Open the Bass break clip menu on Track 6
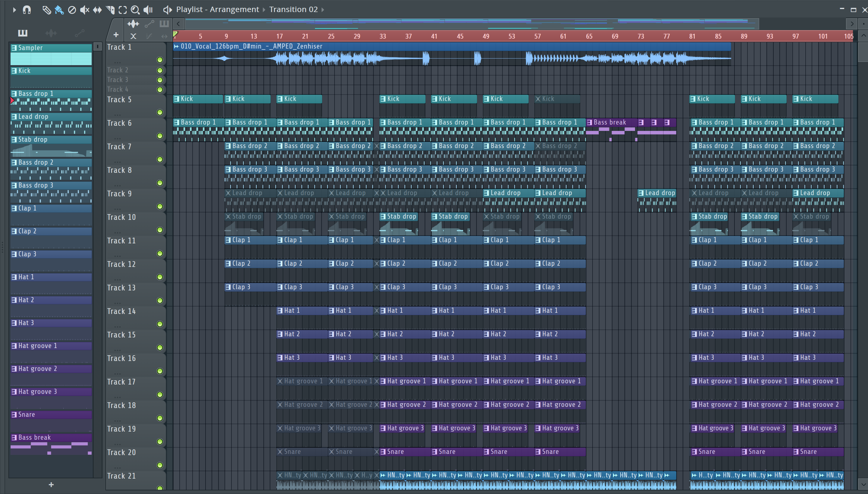Image resolution: width=868 pixels, height=494 pixels. click(590, 122)
